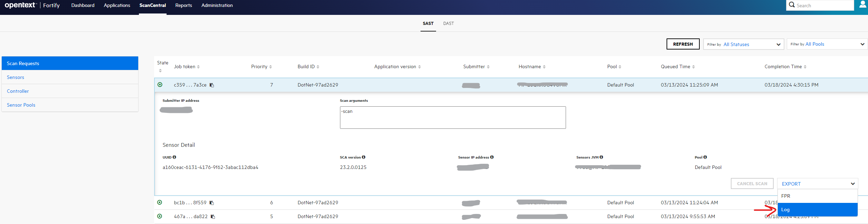Collapse the EXPORT dropdown
The image size is (868, 224).
tap(817, 184)
